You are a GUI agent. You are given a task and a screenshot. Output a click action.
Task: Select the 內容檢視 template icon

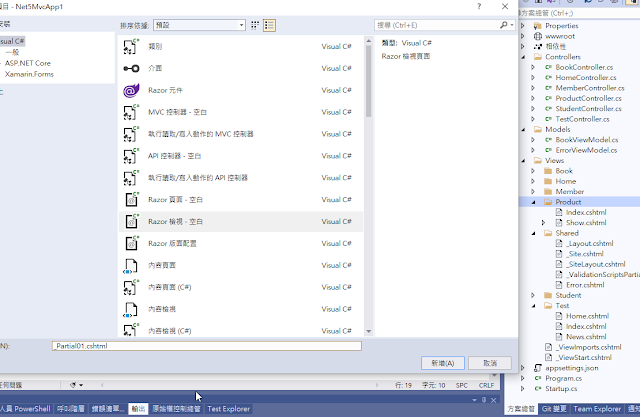[131, 309]
